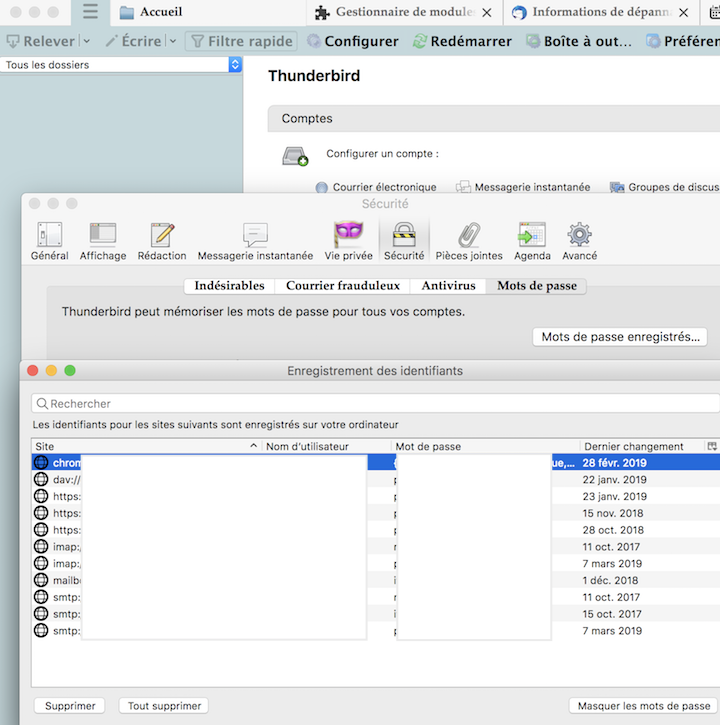Select the imap row dated 11 oct. 2017
The image size is (720, 725).
(375, 547)
